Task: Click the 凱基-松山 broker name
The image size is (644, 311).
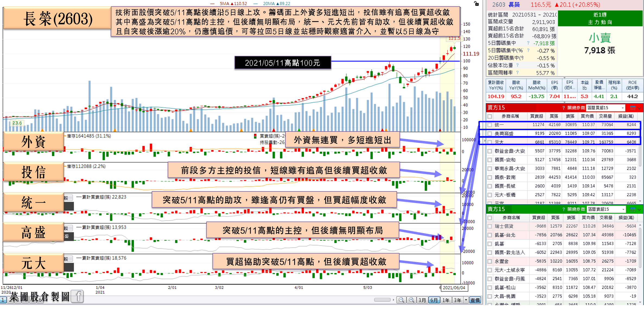Action: (x=505, y=288)
